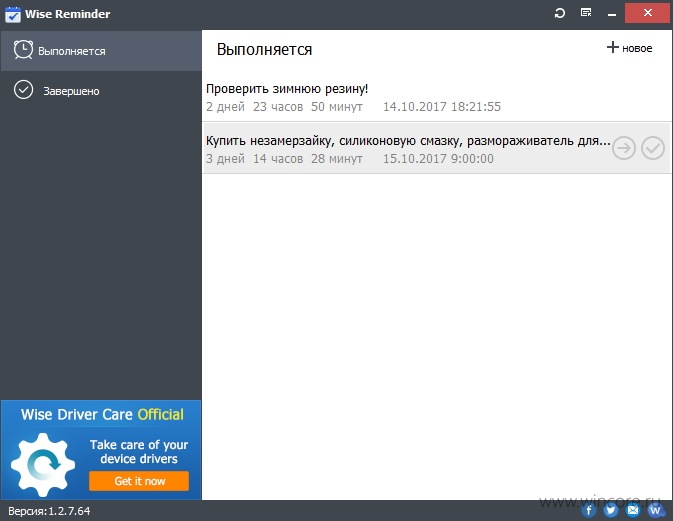Mark Купить незамерзайку reminder as done
The image size is (673, 521).
tap(653, 148)
